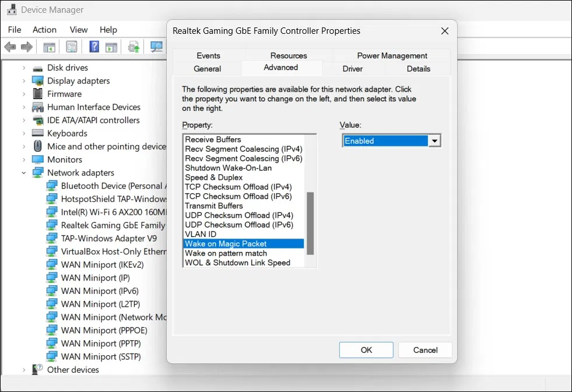Click the Show/Hide console tree icon
Viewport: 572px width, 392px height.
pyautogui.click(x=50, y=47)
